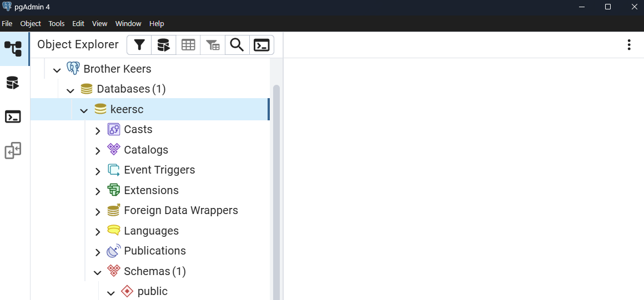Open the File menu
The image size is (644, 300).
coord(7,24)
